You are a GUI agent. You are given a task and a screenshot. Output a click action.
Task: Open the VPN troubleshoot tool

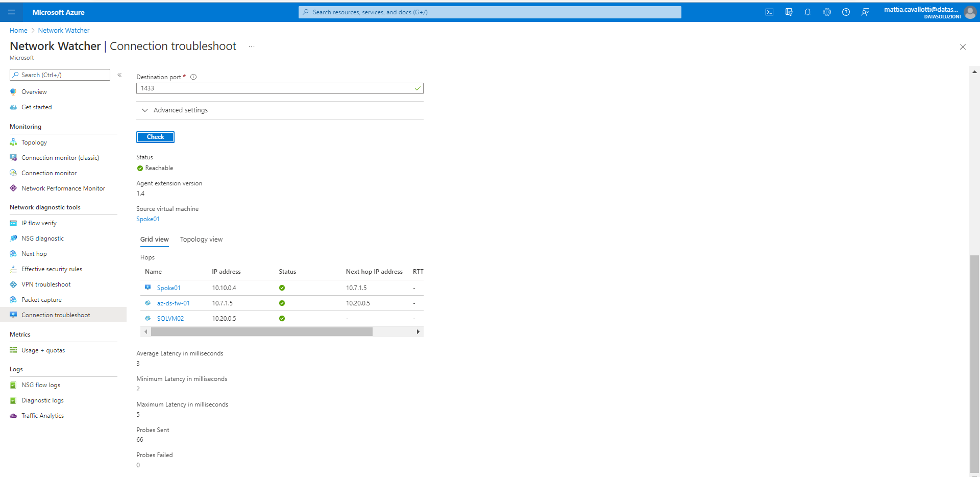click(46, 284)
